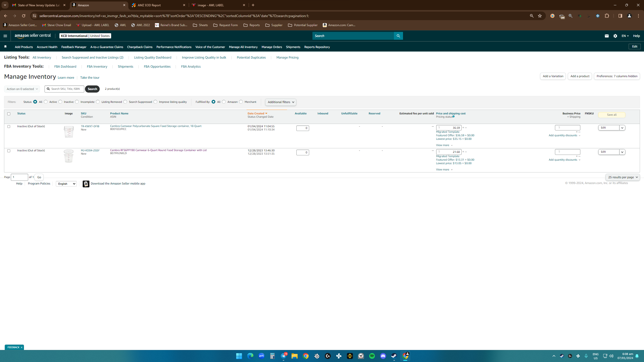Image resolution: width=644 pixels, height=362 pixels.
Task: Bookmark this page with the star icon
Action: [x=540, y=16]
